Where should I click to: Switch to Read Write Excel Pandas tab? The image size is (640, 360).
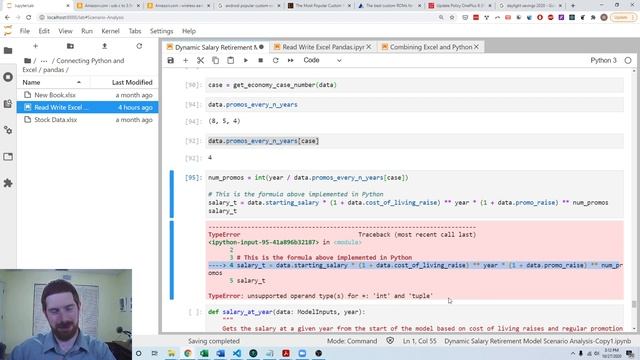point(323,47)
